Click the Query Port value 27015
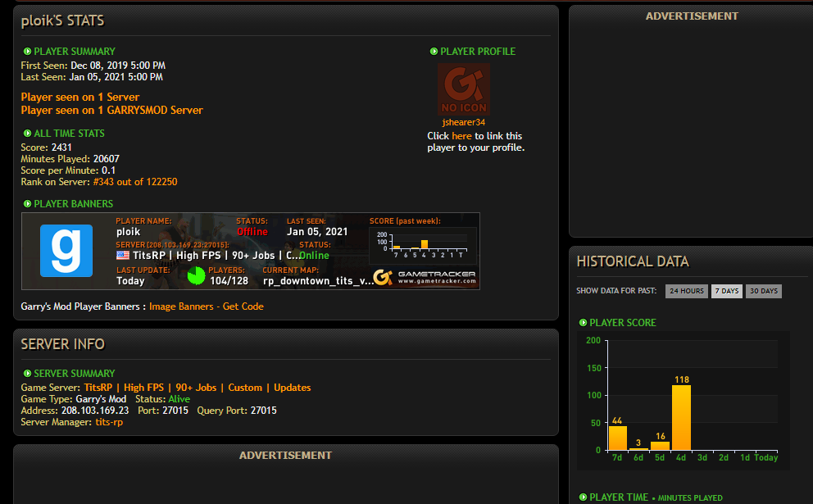Image resolution: width=813 pixels, height=504 pixels. click(264, 411)
